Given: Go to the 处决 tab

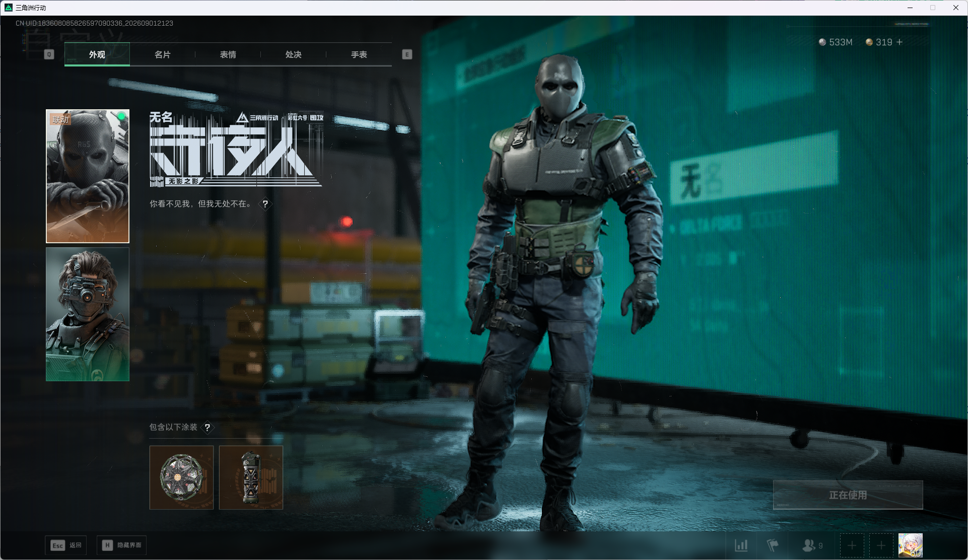Looking at the screenshot, I should click(x=294, y=54).
